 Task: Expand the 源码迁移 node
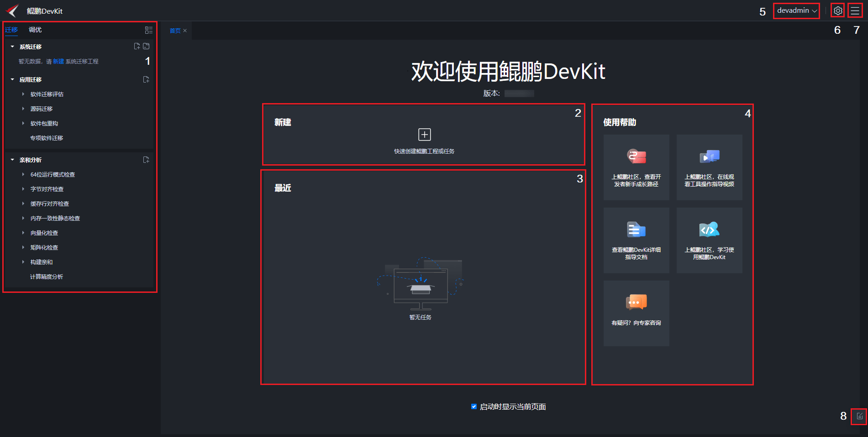pos(23,109)
